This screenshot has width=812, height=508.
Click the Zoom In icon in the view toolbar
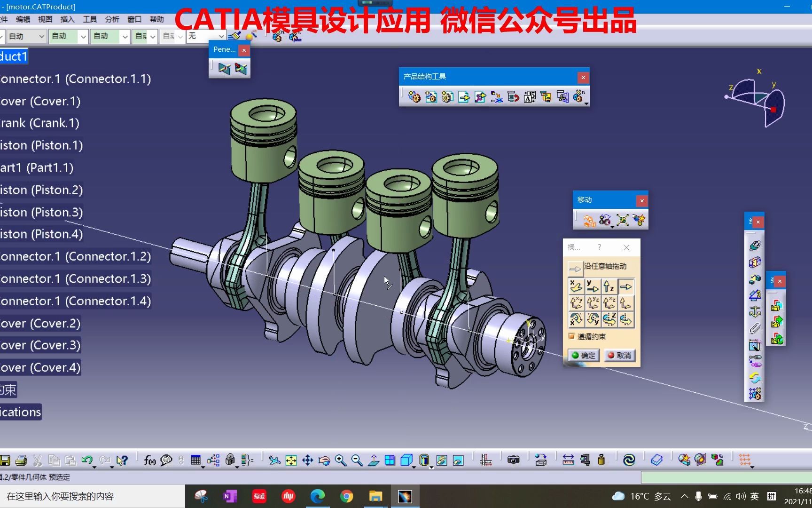pyautogui.click(x=341, y=460)
